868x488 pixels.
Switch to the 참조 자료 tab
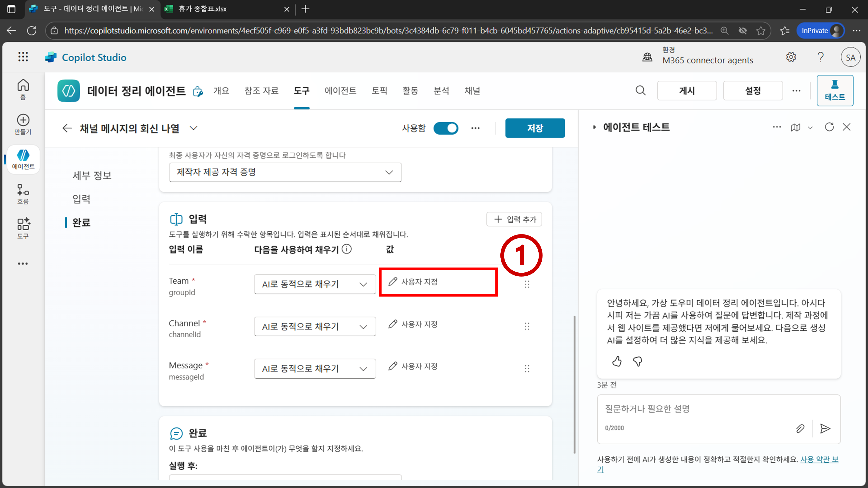pos(261,90)
